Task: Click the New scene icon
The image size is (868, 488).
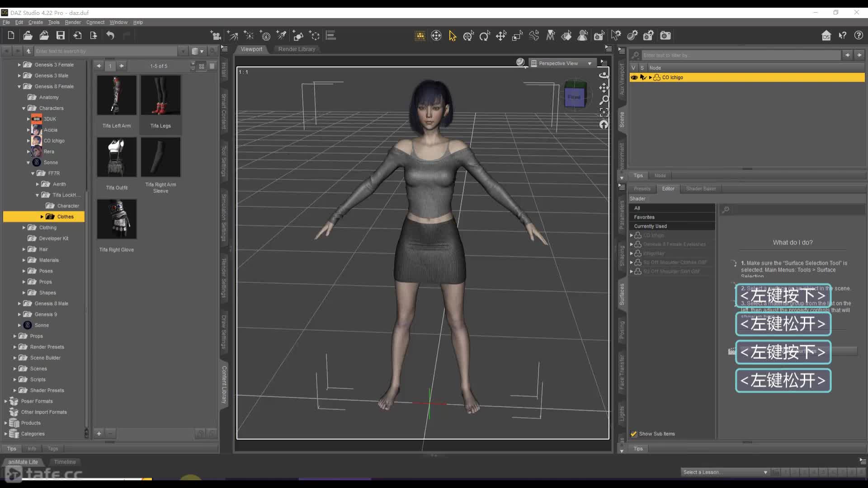Action: 11,35
